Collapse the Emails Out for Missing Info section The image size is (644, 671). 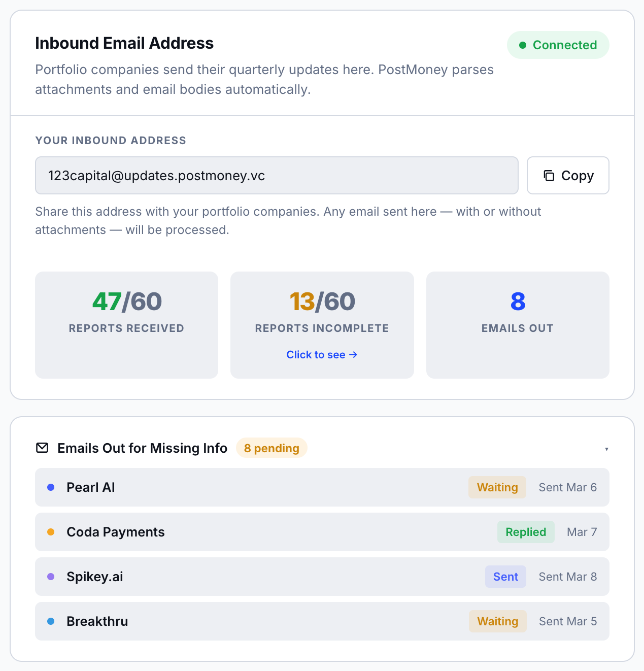pyautogui.click(x=607, y=448)
